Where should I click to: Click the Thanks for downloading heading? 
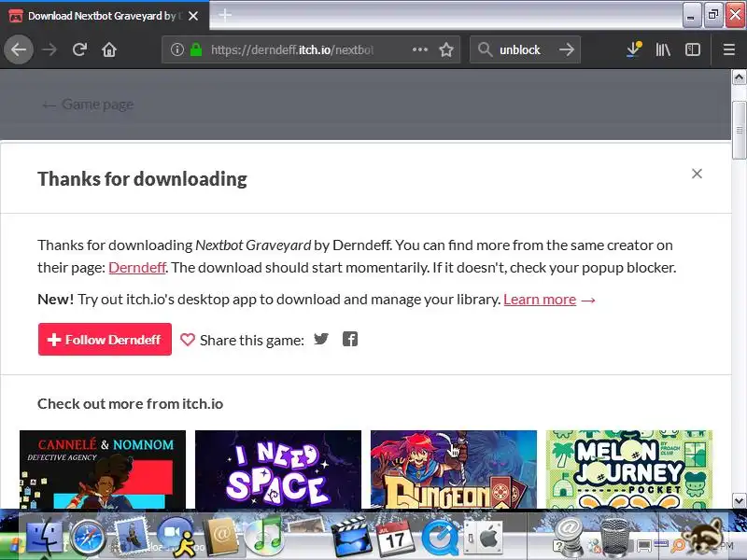143,179
